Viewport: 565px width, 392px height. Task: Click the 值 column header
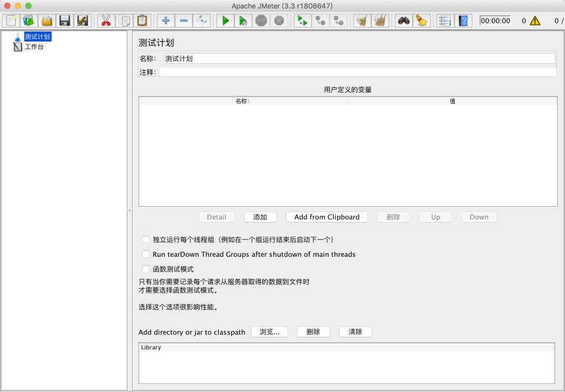453,101
